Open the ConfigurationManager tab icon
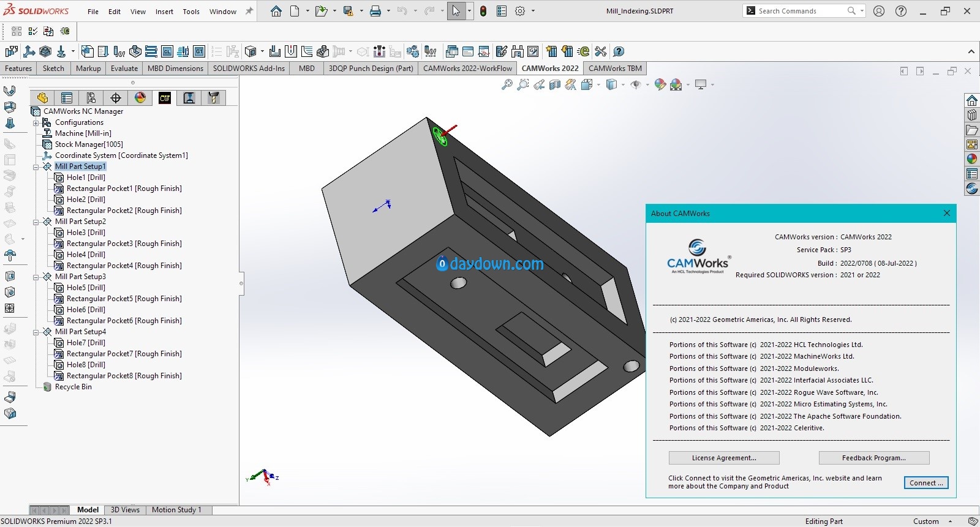980x527 pixels. coord(91,98)
